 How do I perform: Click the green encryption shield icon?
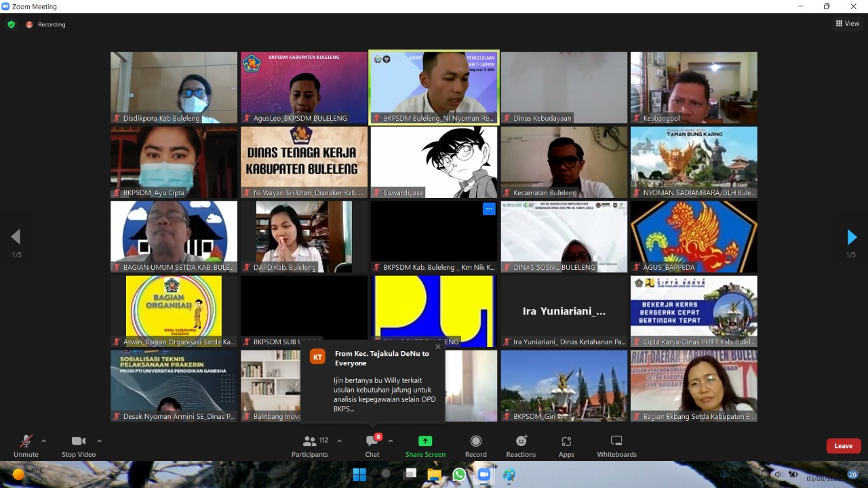click(x=12, y=24)
